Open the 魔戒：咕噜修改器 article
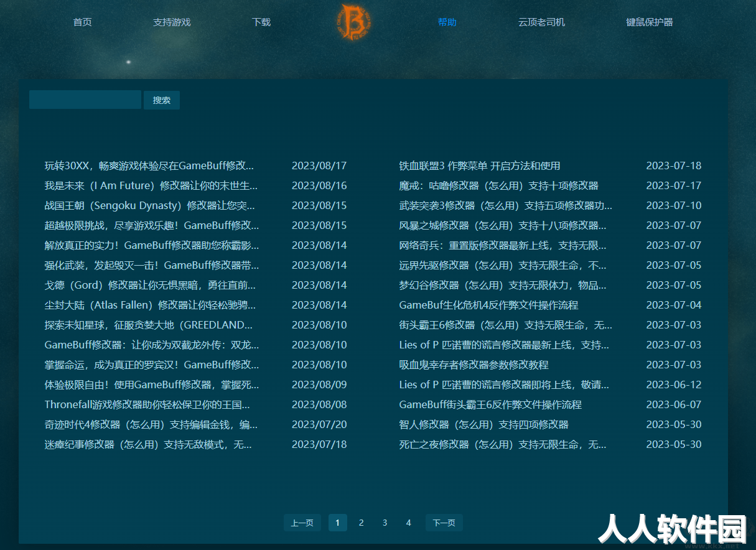The image size is (756, 550). (498, 185)
